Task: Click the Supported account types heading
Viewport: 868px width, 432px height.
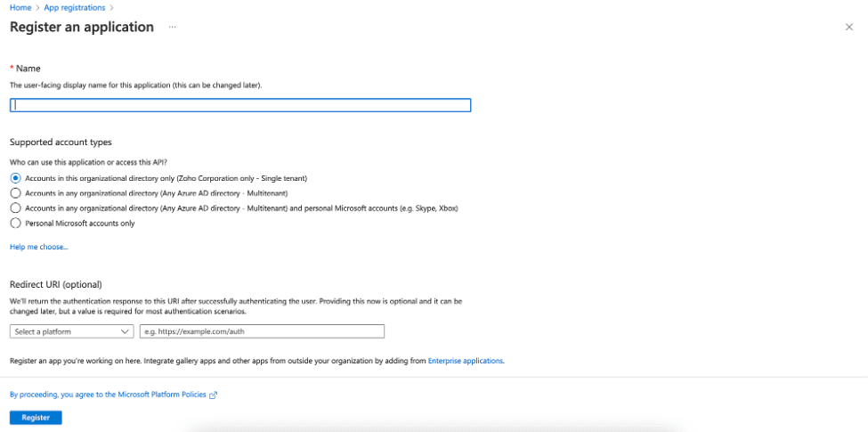Action: [61, 143]
